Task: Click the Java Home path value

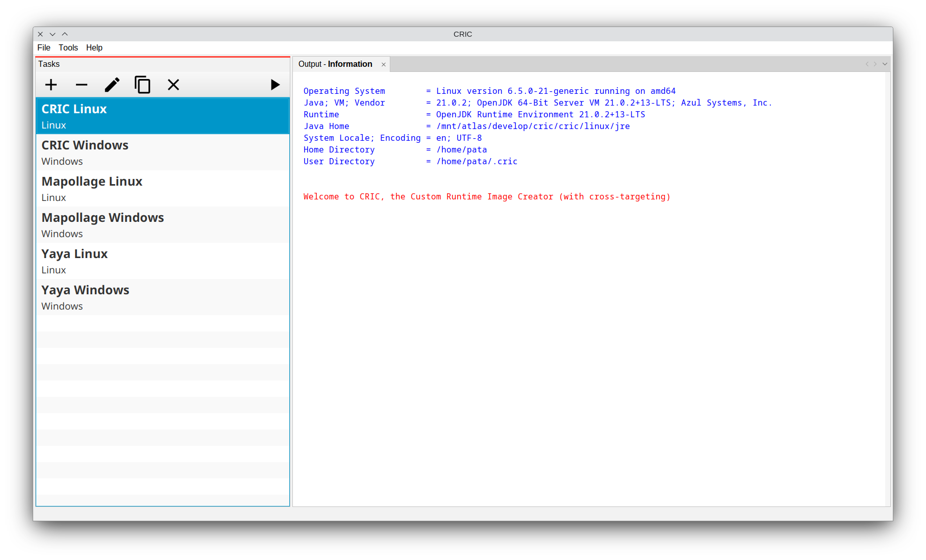Action: pyautogui.click(x=533, y=126)
